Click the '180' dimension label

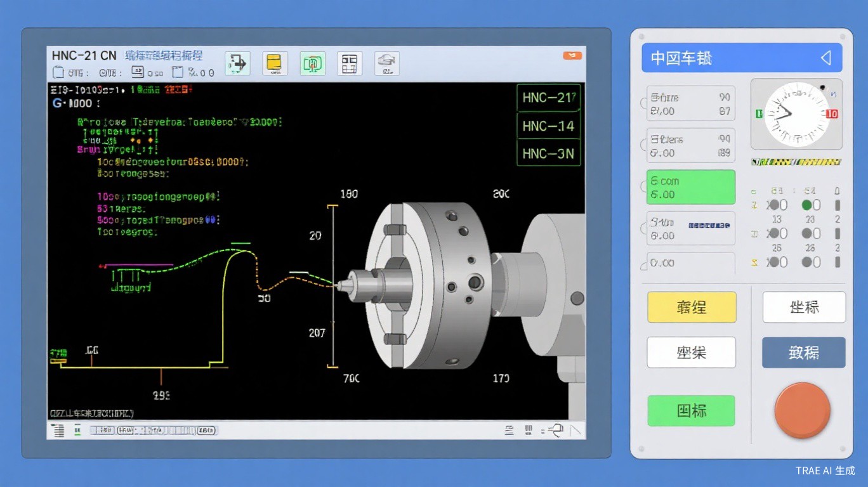349,194
